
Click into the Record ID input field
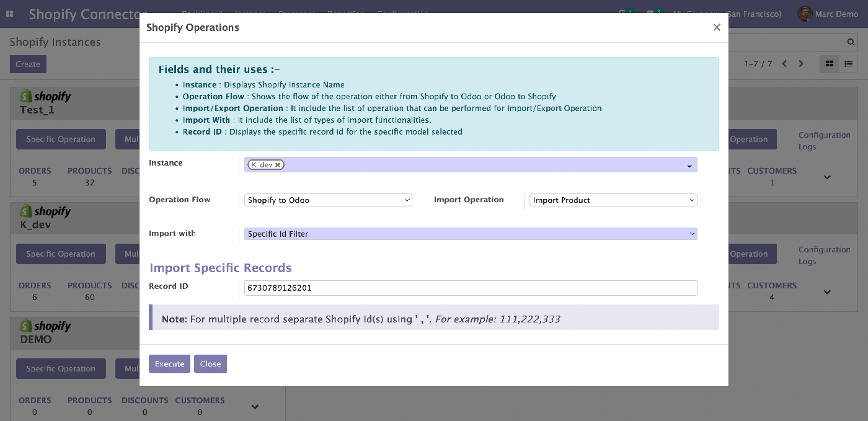pos(471,288)
